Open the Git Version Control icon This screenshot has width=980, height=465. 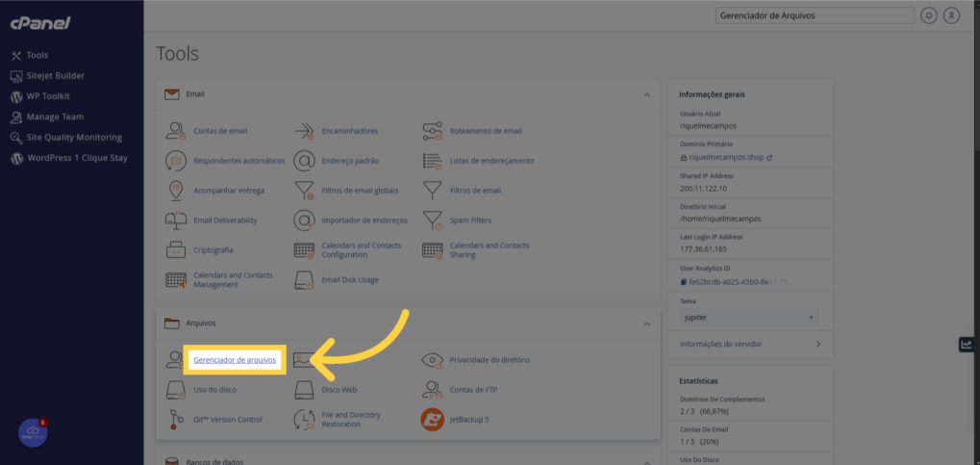click(176, 420)
